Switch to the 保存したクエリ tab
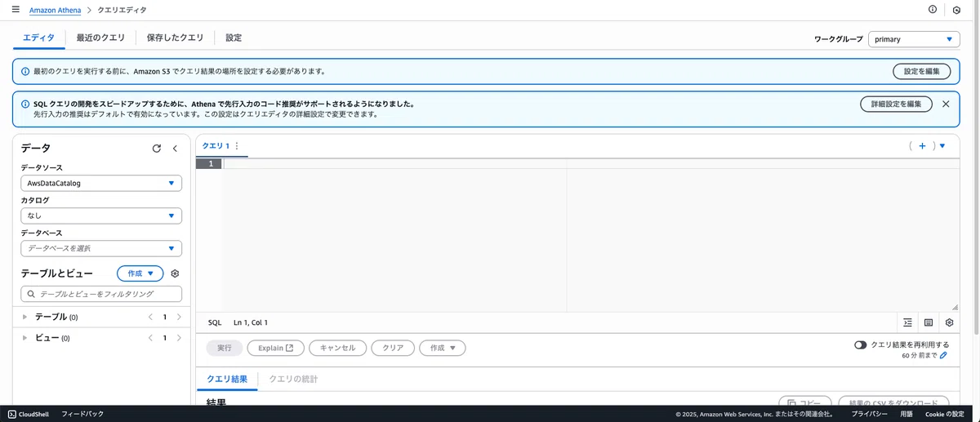Image resolution: width=980 pixels, height=422 pixels. 175,38
